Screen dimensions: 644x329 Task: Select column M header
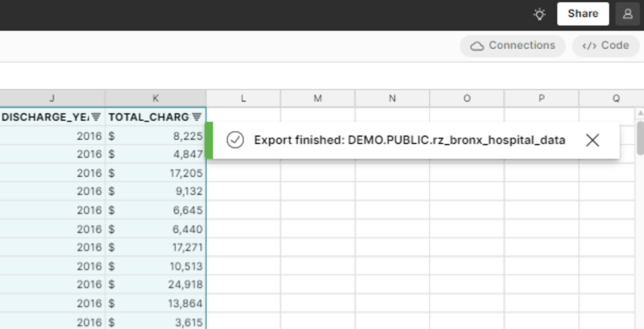point(317,98)
